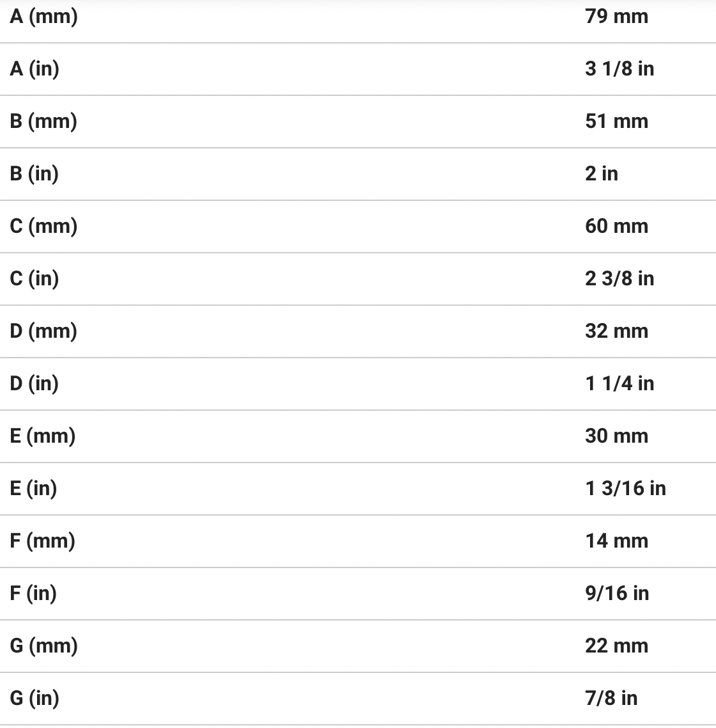Click the "B (mm)" row label
This screenshot has height=728, width=716.
tap(43, 121)
